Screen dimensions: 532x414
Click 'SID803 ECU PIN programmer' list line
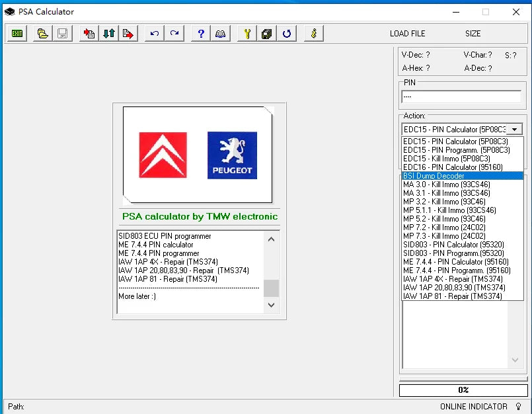coord(165,236)
